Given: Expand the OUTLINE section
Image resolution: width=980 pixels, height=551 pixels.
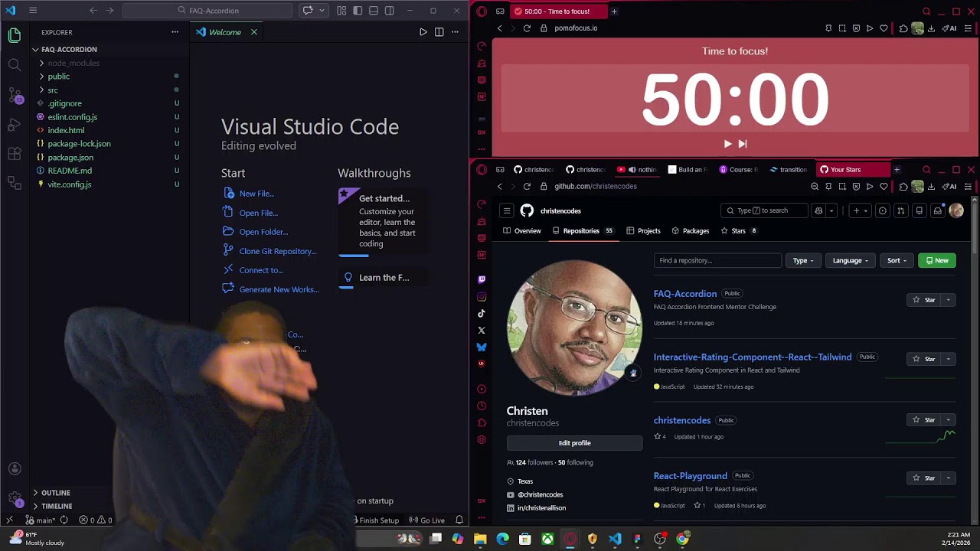Looking at the screenshot, I should click(55, 493).
